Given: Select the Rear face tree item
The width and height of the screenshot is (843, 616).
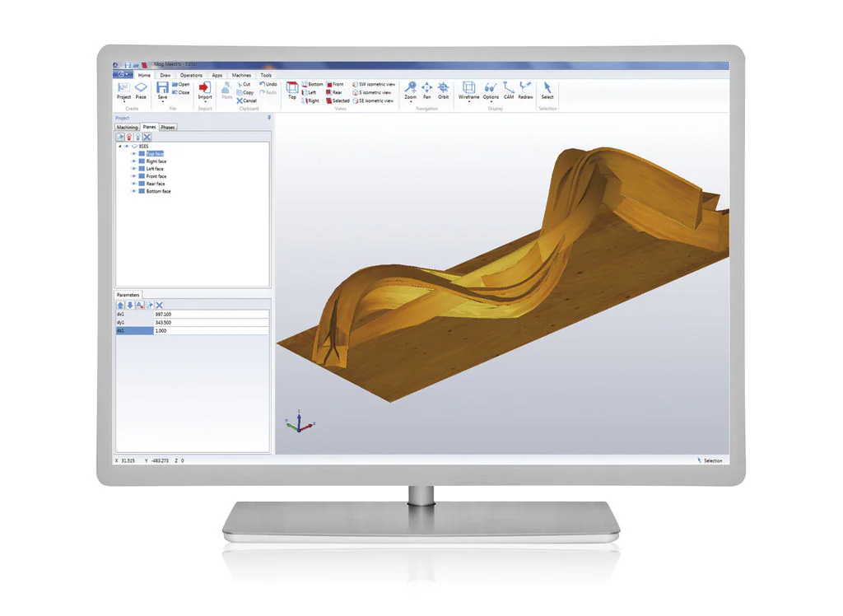Looking at the screenshot, I should [x=156, y=184].
